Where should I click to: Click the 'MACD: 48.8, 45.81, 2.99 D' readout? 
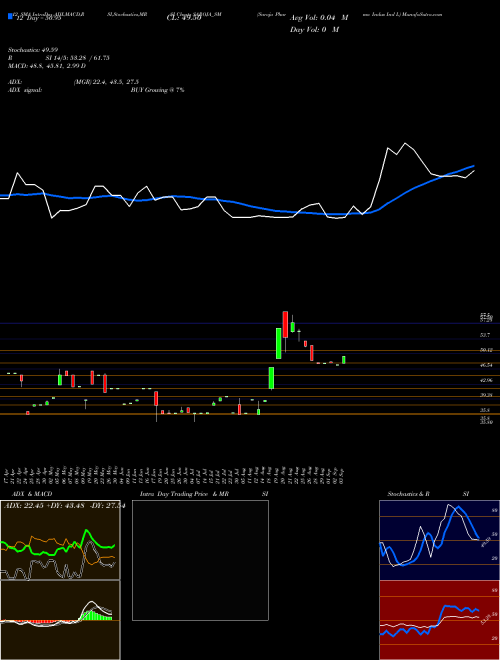pyautogui.click(x=47, y=66)
